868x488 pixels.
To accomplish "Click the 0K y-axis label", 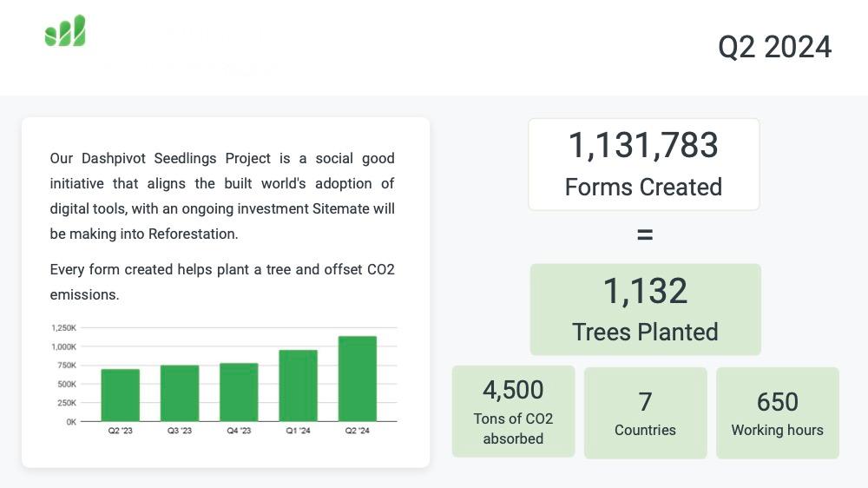I will point(71,422).
